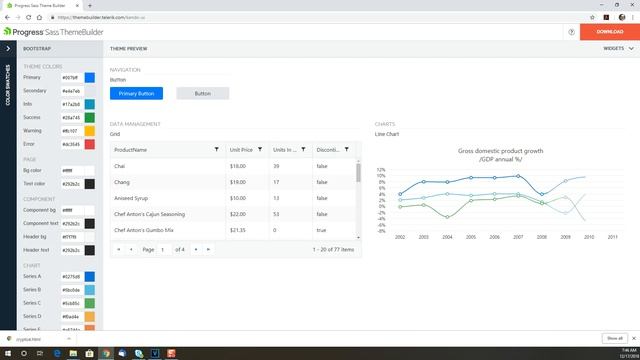Pick the Series D swatch
640x360 pixels.
(x=90, y=316)
